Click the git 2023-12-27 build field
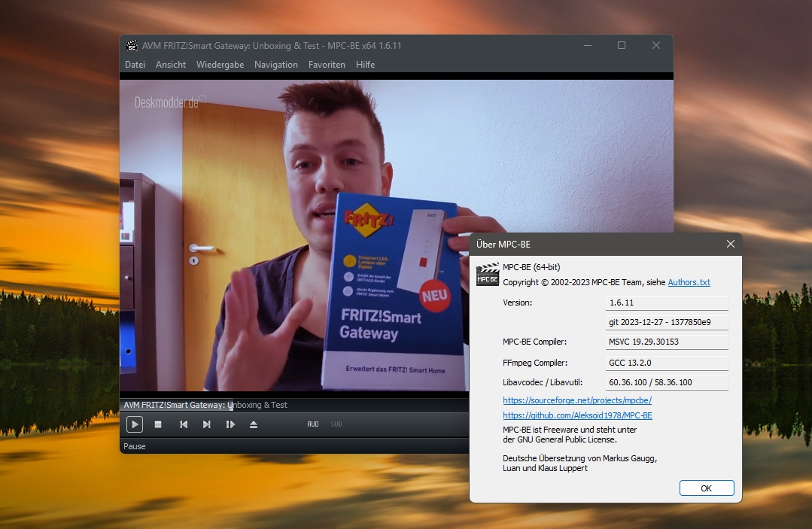Viewport: 812px width, 529px height. (x=667, y=322)
